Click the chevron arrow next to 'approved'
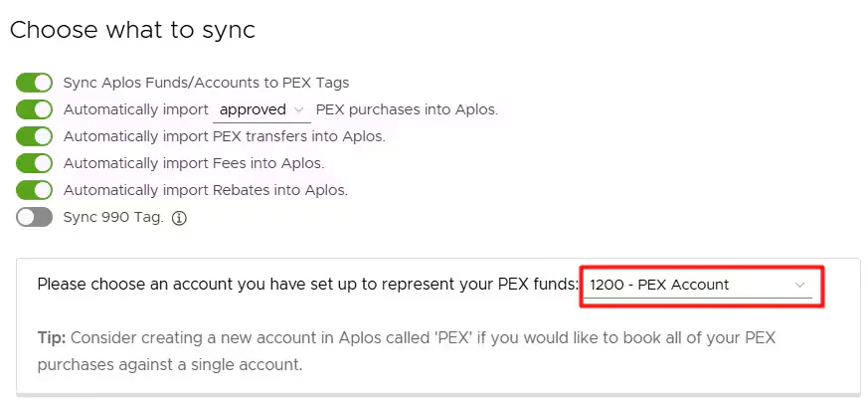 tap(298, 109)
